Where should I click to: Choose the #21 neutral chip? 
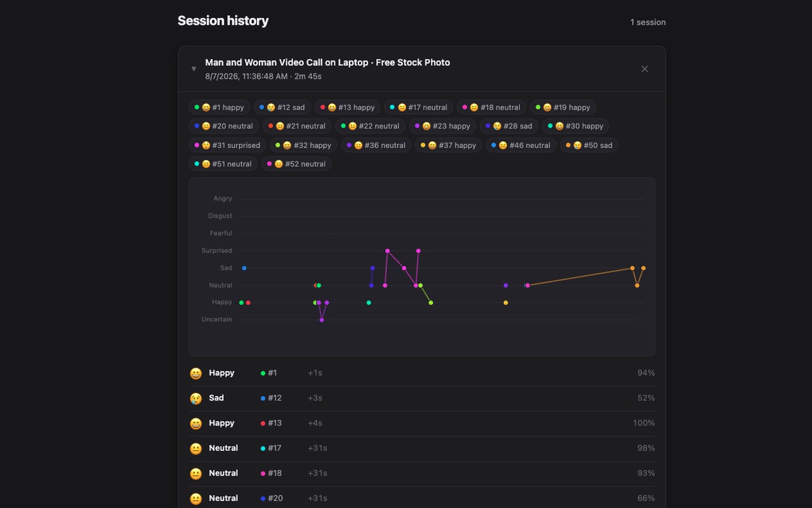point(296,126)
